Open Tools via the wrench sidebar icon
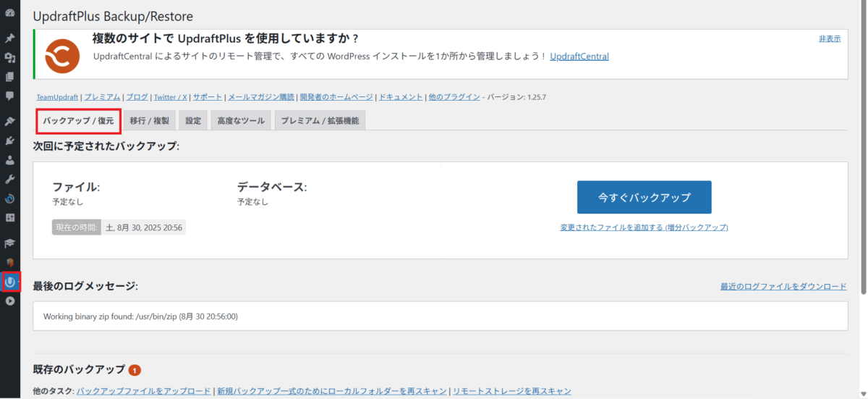 pos(10,179)
